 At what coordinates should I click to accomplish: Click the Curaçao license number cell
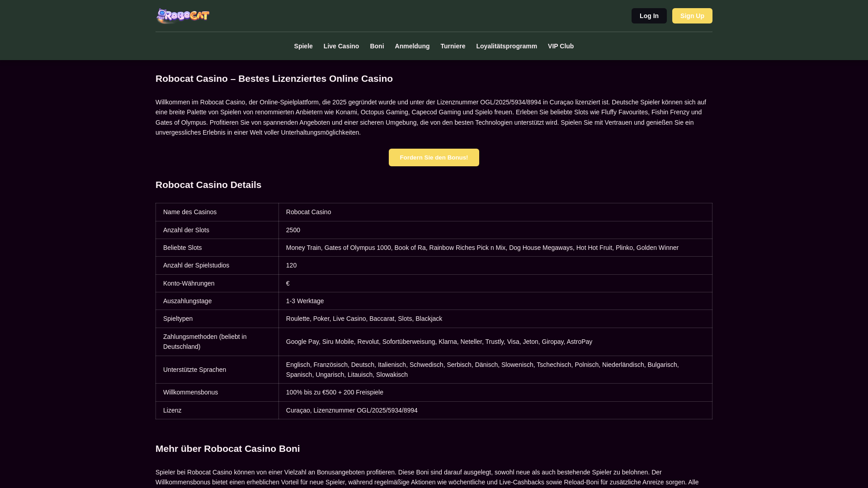(495, 410)
